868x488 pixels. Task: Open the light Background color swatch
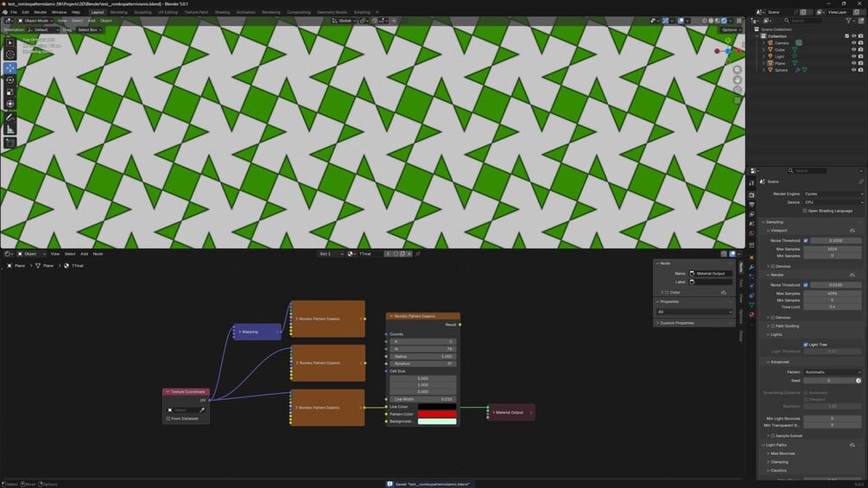pyautogui.click(x=437, y=421)
